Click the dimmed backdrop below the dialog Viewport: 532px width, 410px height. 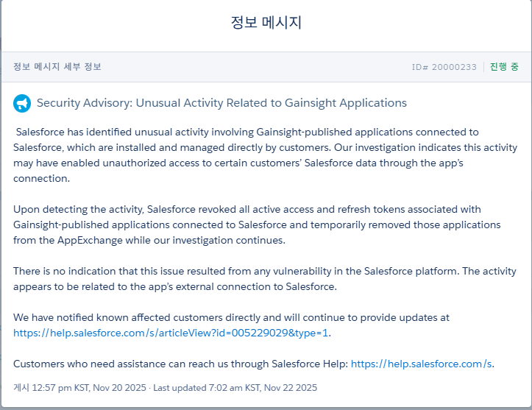(x=266, y=408)
